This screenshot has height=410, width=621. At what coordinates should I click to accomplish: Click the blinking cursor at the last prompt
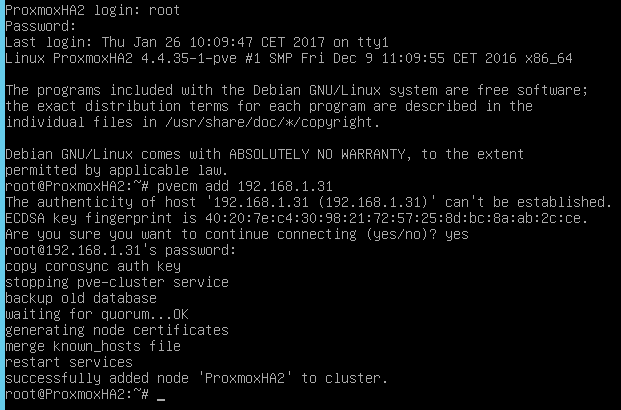161,397
